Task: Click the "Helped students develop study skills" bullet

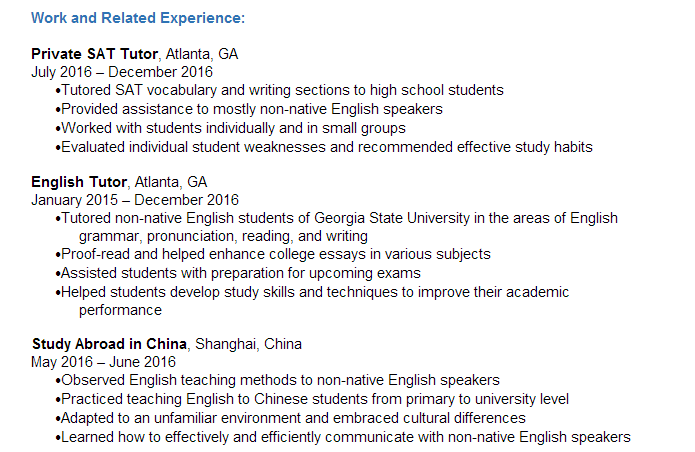Action: pos(314,292)
